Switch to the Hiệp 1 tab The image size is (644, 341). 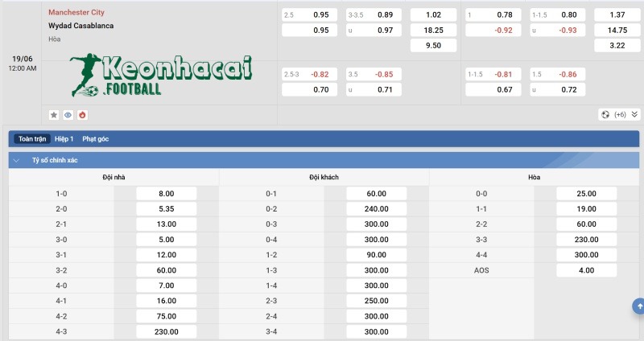(64, 139)
